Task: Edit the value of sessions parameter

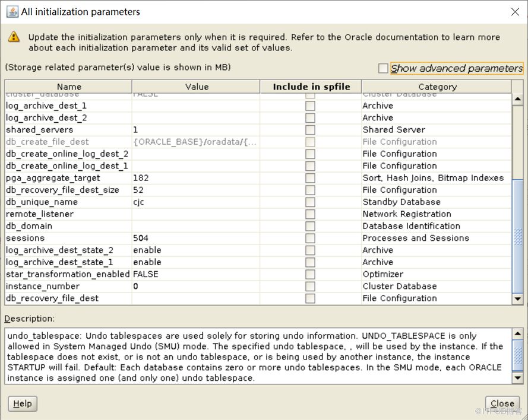Action: (x=195, y=238)
